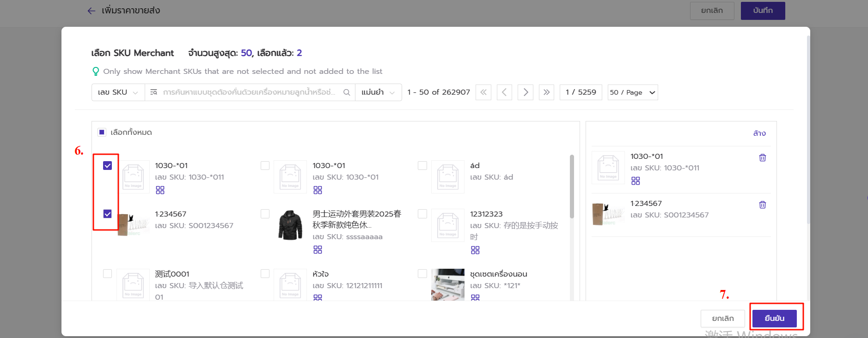
Task: Go to the previous results page
Action: [504, 92]
